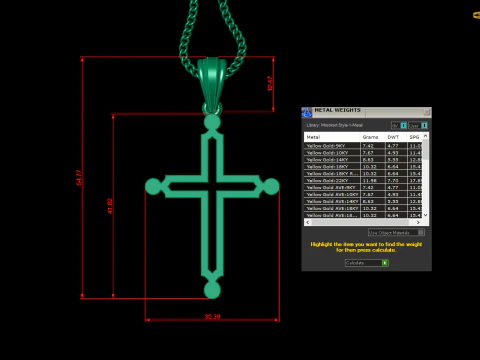Select the Yellow Gold:22KY row

[x=363, y=180]
